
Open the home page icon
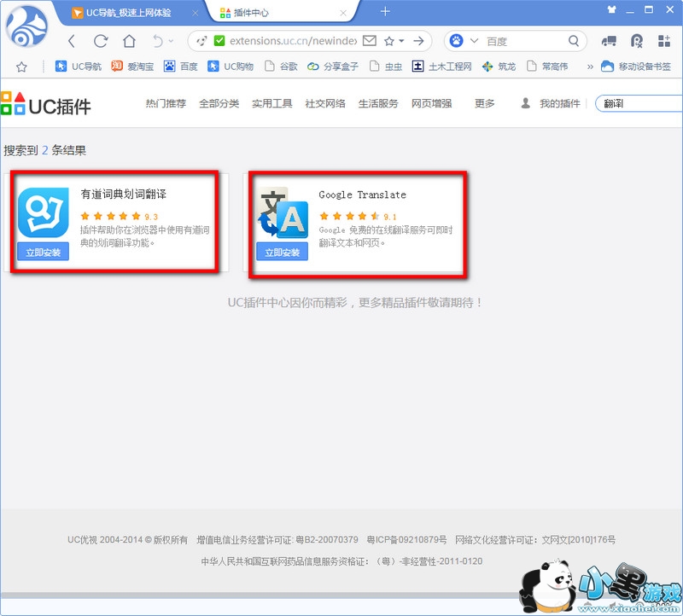pos(130,41)
